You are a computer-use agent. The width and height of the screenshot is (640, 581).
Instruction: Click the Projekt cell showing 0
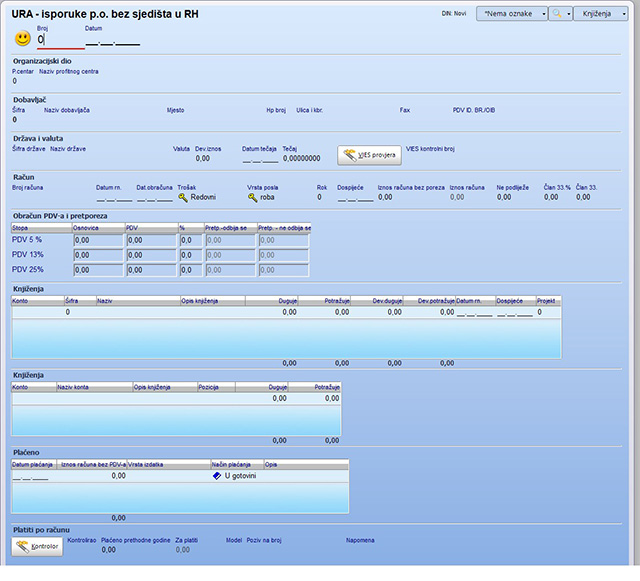pyautogui.click(x=549, y=312)
